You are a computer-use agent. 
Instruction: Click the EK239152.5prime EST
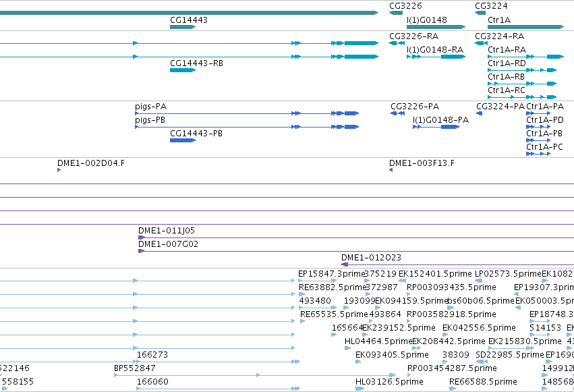point(365,335)
